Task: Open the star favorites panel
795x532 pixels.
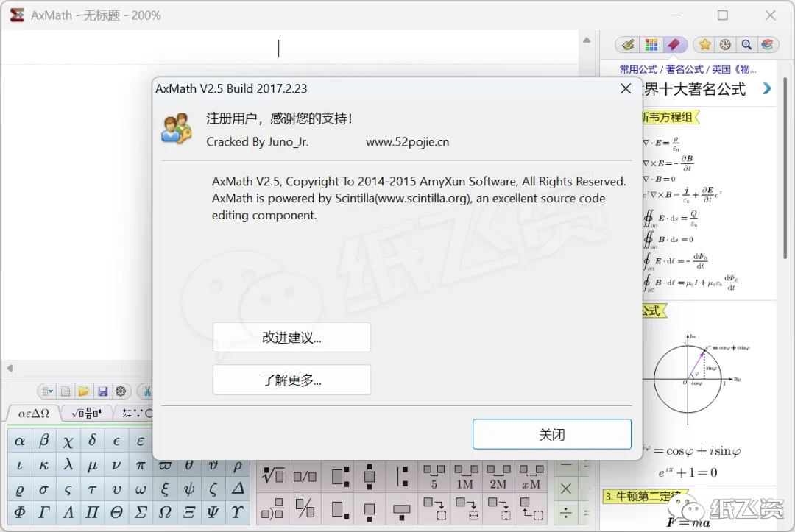Action: 704,45
